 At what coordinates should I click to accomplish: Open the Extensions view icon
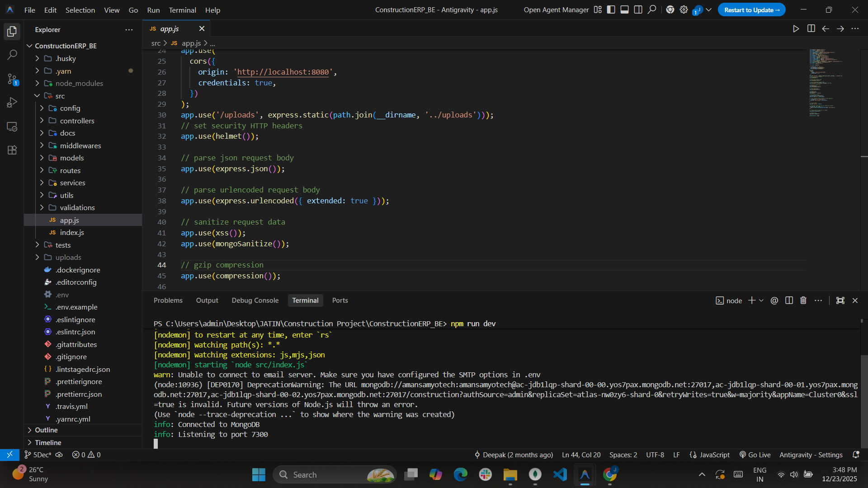(12, 150)
